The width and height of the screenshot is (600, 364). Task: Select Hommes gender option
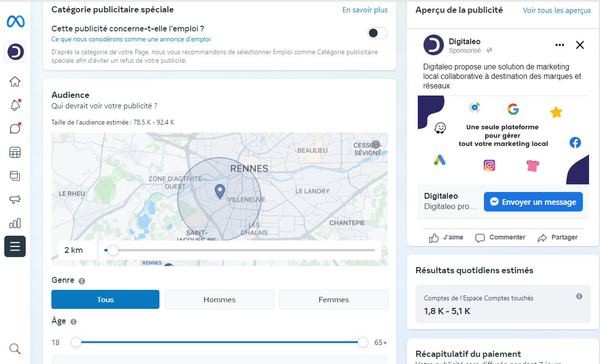click(x=219, y=299)
